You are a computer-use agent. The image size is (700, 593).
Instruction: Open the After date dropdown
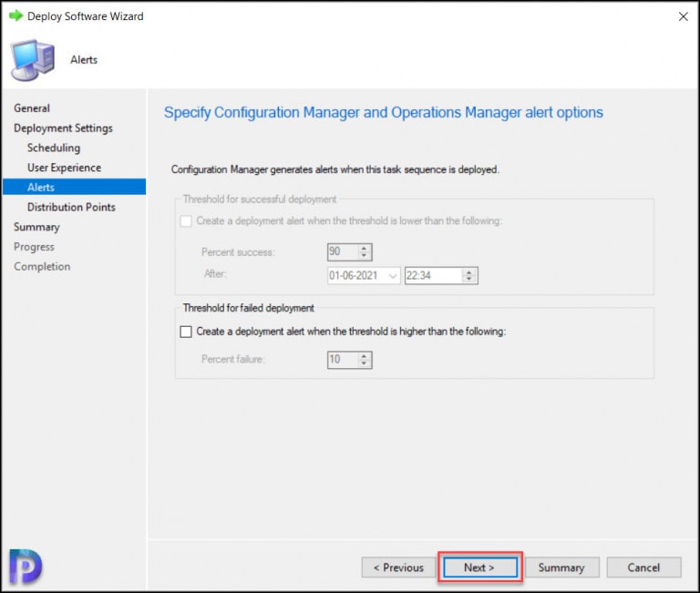tap(393, 276)
